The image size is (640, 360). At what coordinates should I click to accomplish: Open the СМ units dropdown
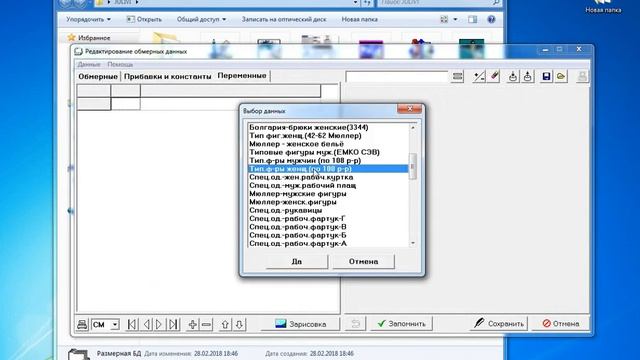click(x=115, y=325)
